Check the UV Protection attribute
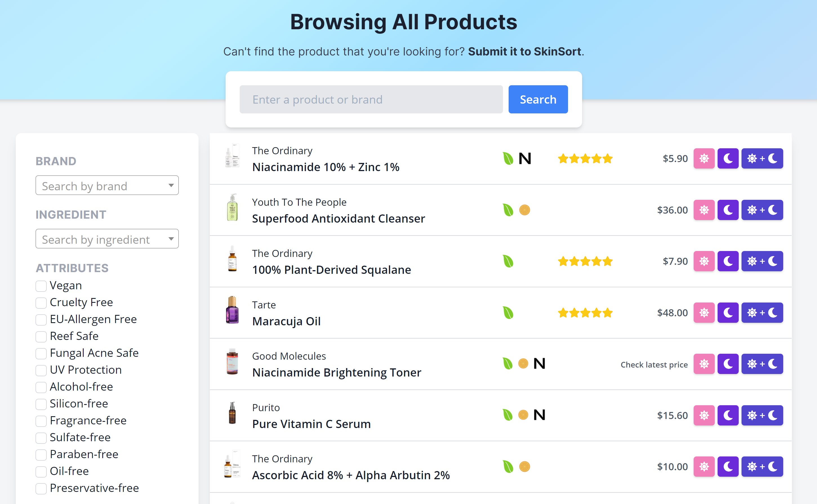This screenshot has width=817, height=504. click(x=41, y=370)
